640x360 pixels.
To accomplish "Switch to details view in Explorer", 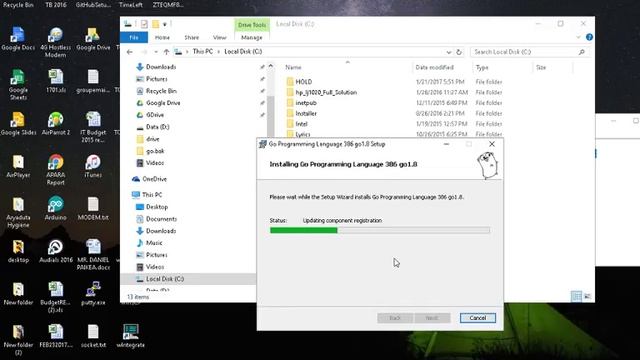I will pyautogui.click(x=576, y=296).
